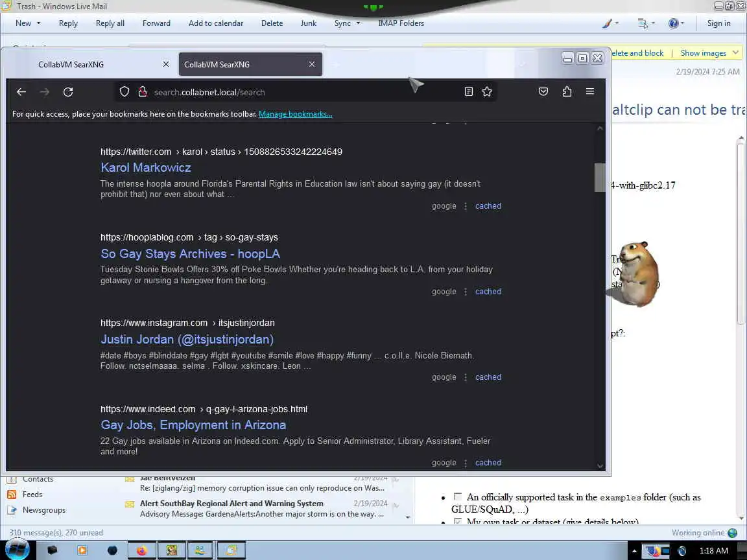Open Newsgroups in Live Mail sidebar

[x=44, y=510]
